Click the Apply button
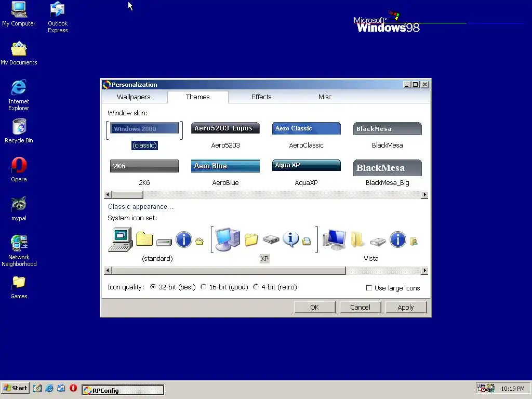The width and height of the screenshot is (532, 399). 406,308
